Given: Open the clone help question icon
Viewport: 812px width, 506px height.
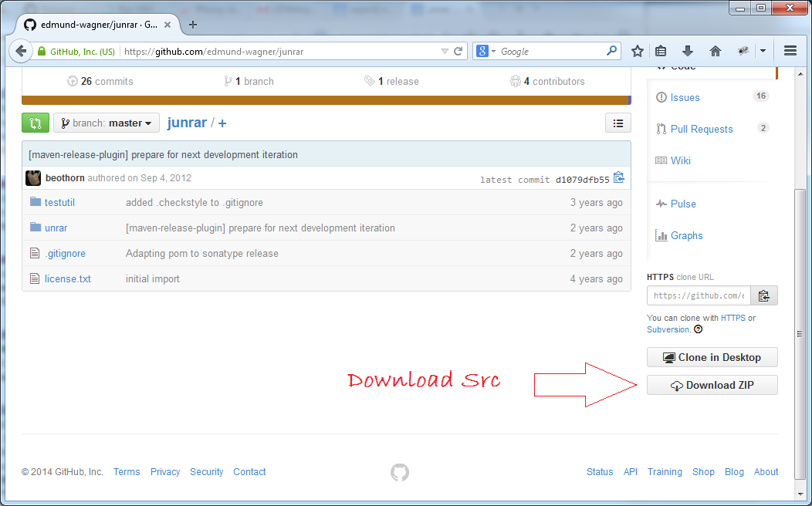Looking at the screenshot, I should pyautogui.click(x=698, y=329).
